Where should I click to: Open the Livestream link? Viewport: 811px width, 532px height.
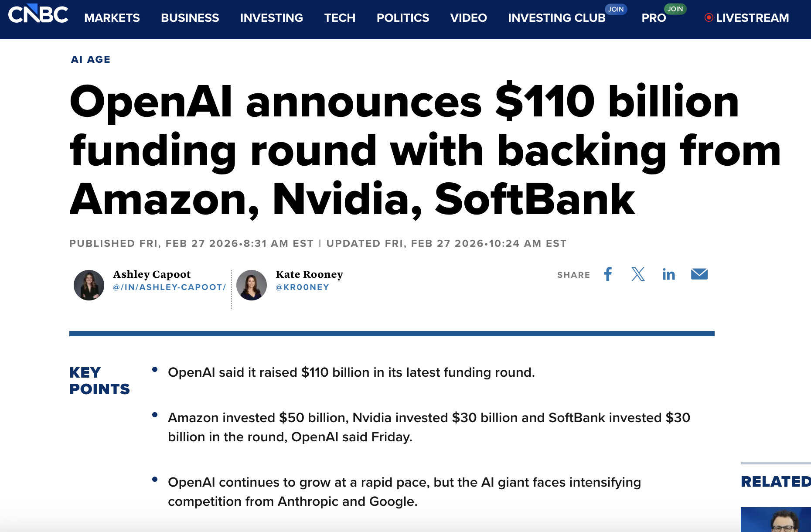tap(746, 18)
